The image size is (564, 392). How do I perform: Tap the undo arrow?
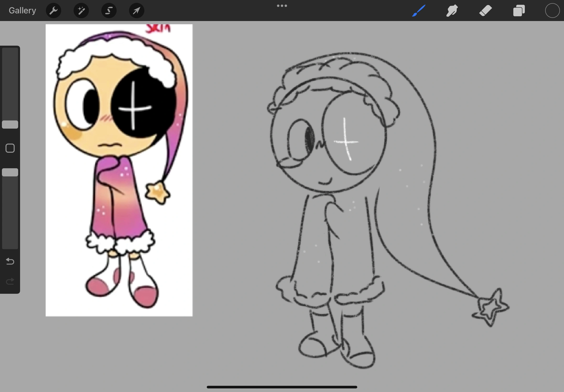10,261
